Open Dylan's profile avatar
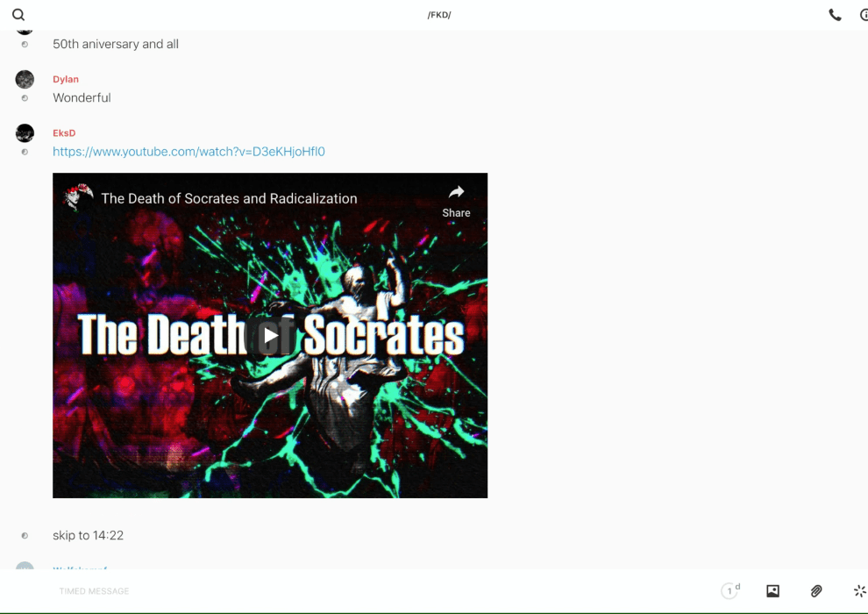 click(x=25, y=80)
